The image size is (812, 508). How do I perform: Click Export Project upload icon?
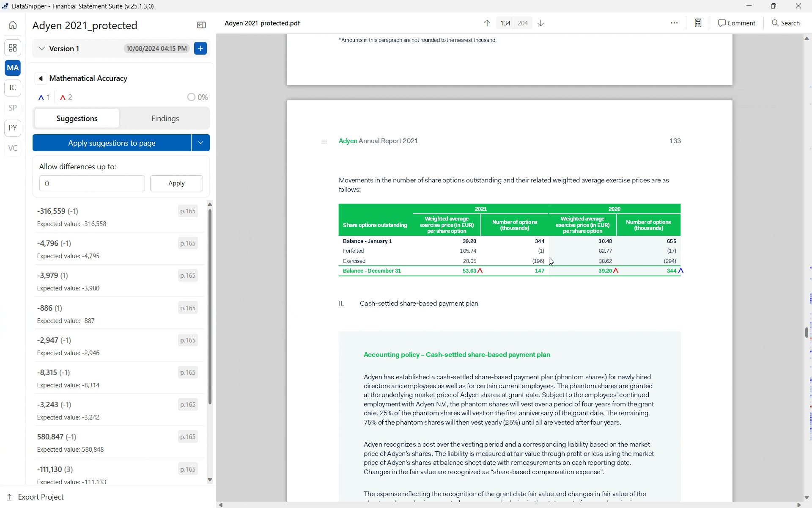(x=10, y=497)
